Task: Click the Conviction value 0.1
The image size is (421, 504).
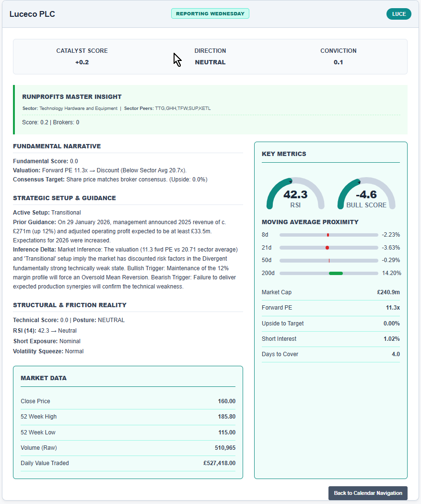Action: [x=338, y=62]
